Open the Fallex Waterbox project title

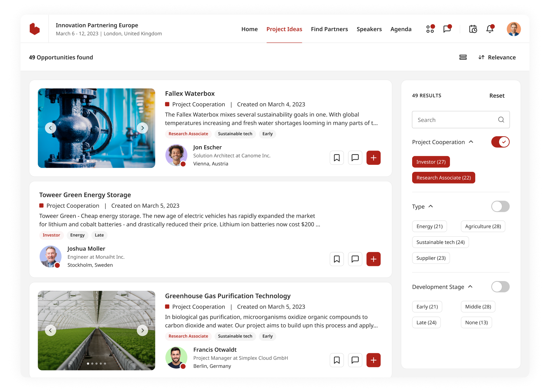(190, 93)
